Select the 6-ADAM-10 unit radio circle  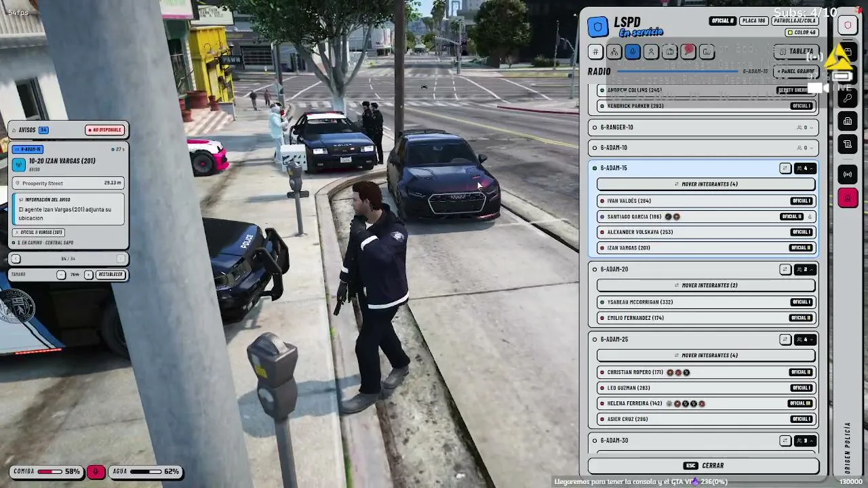coord(595,148)
